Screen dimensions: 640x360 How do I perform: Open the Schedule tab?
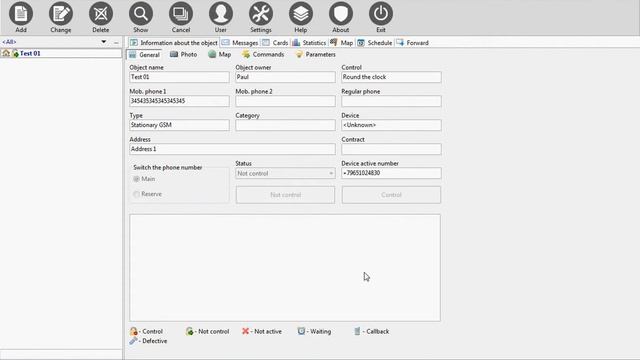(375, 42)
